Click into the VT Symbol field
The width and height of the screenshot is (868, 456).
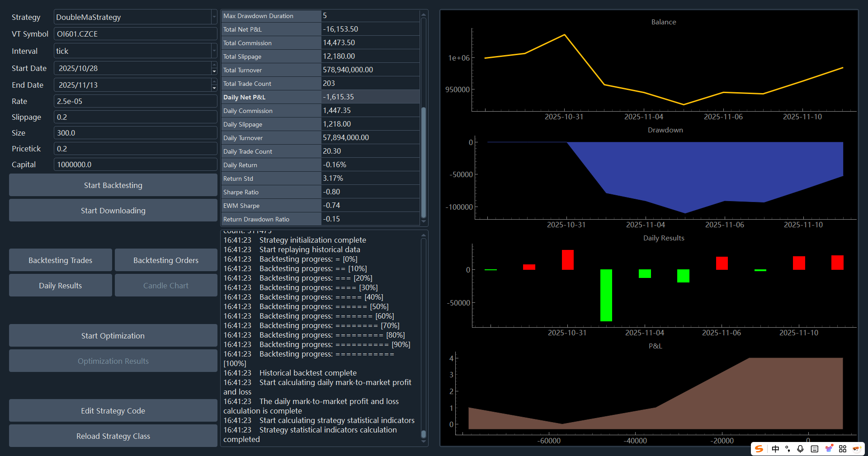135,34
